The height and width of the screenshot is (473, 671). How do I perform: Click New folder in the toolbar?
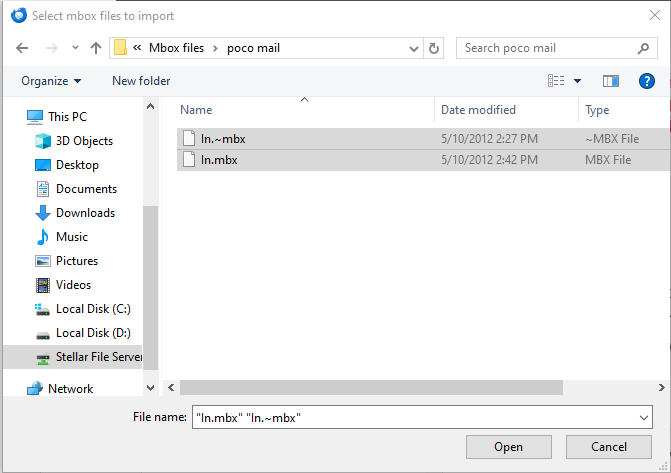(141, 81)
